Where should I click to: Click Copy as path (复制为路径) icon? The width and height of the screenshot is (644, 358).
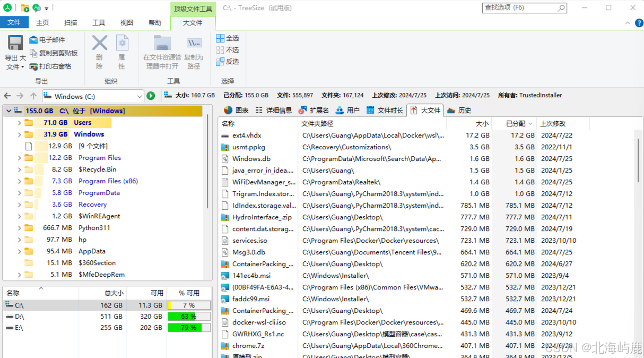pos(194,43)
